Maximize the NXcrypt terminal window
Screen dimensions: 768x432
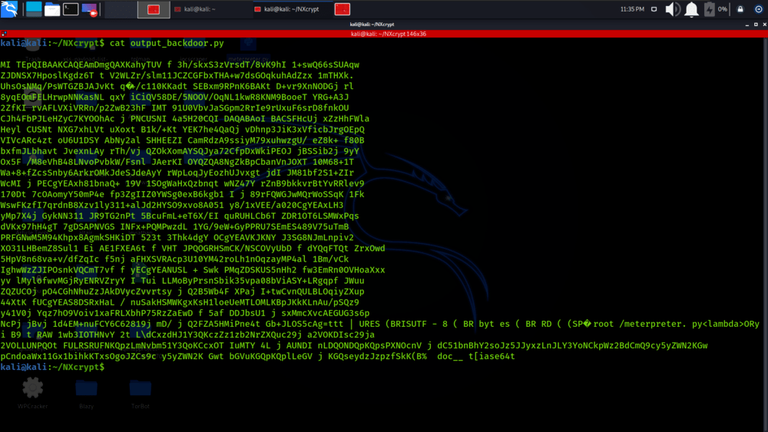click(x=756, y=24)
